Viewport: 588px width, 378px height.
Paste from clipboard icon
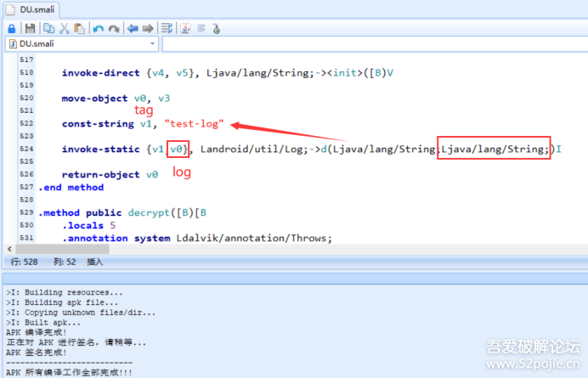(79, 29)
